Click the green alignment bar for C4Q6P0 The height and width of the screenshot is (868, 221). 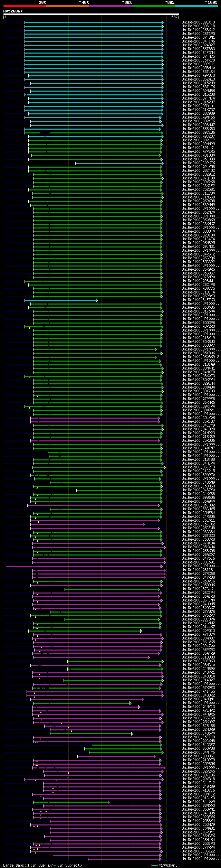point(92,734)
